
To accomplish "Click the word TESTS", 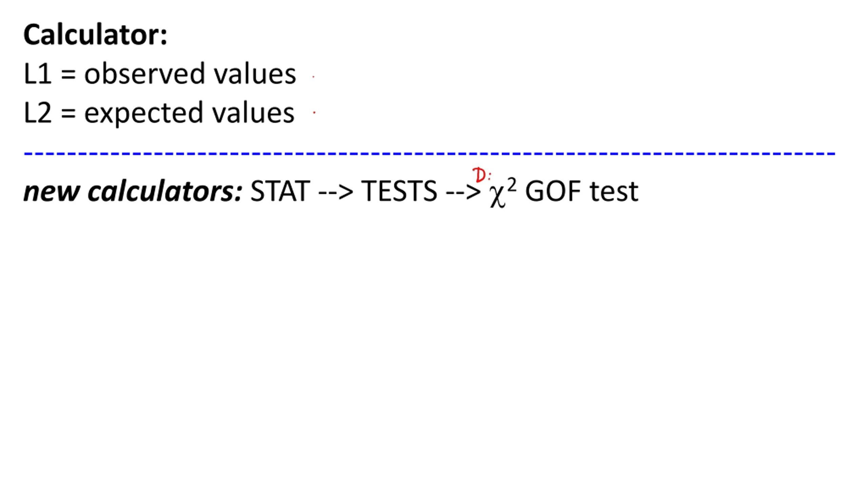I will pyautogui.click(x=399, y=191).
